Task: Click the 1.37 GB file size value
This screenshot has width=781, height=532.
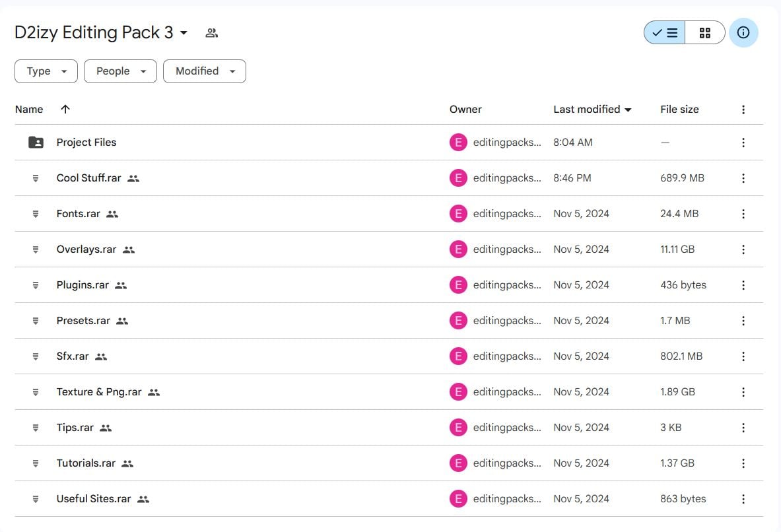Action: click(677, 463)
